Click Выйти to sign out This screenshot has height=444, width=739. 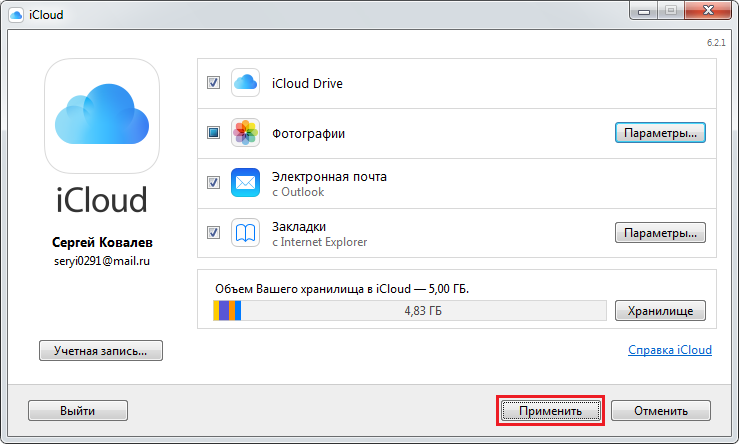tap(78, 411)
